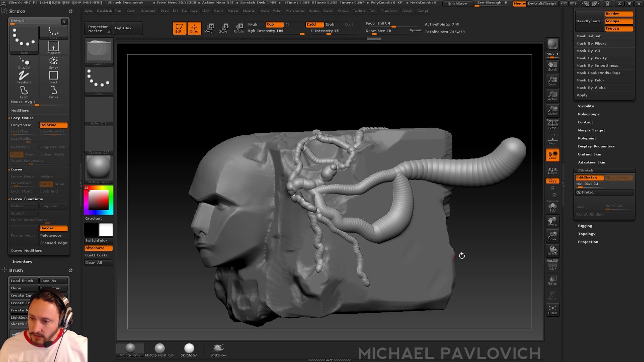Click the QuickSave button
This screenshot has width=644, height=362.
point(457,4)
